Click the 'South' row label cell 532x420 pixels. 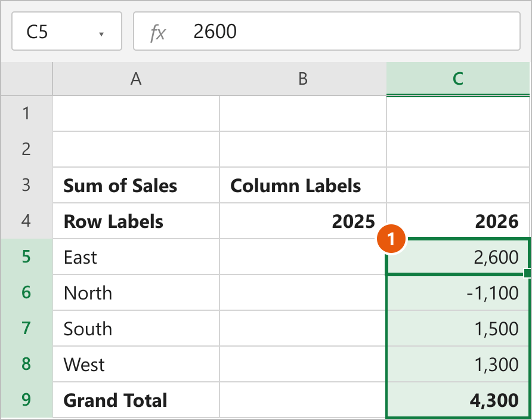tap(136, 328)
